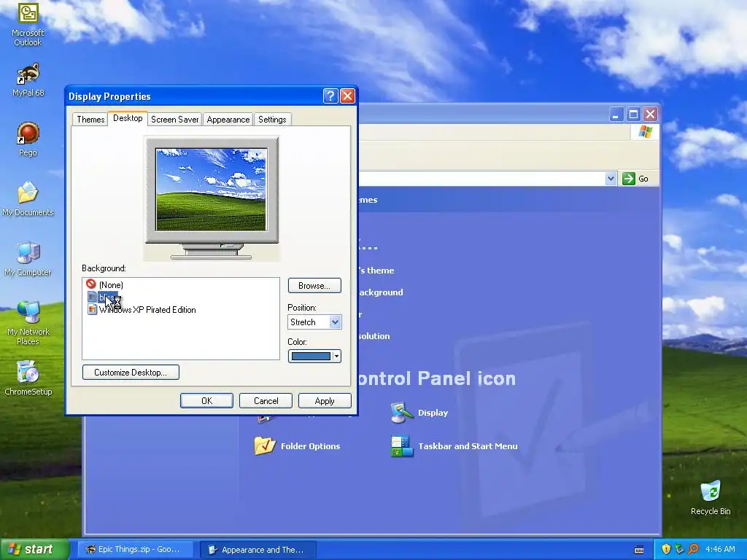This screenshot has height=560, width=747.
Task: Click the Folder Options link text
Action: (x=311, y=446)
